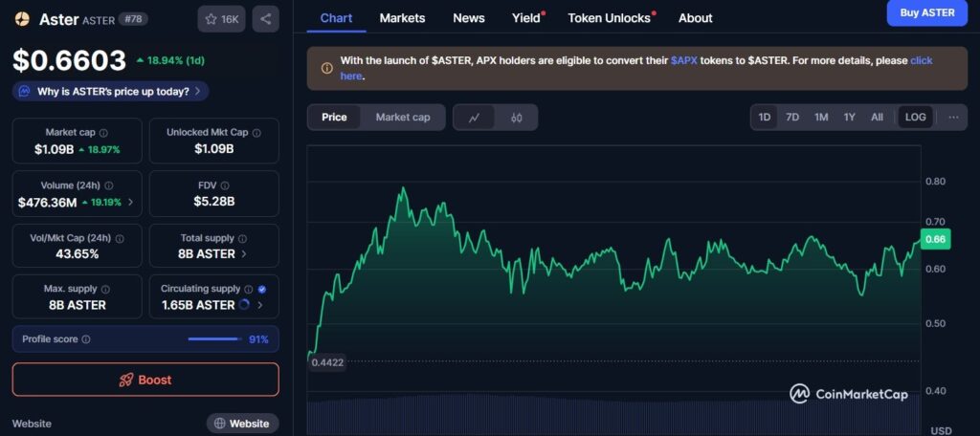Screen dimensions: 980x436
Task: Follow the click here conversion link
Action: pyautogui.click(x=922, y=60)
